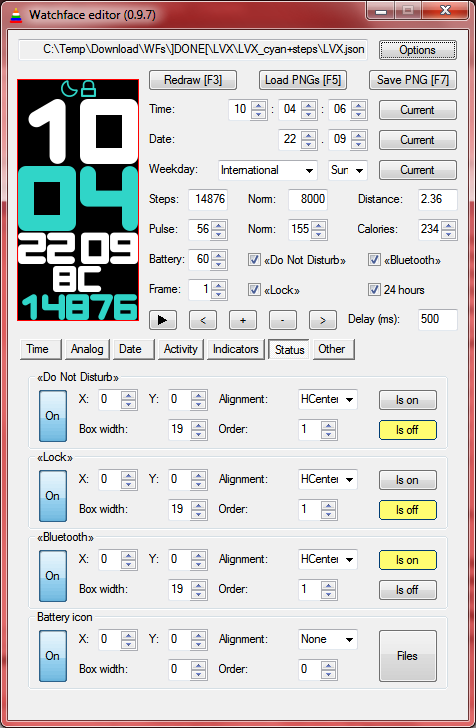This screenshot has width=476, height=728.
Task: Open the Options dialog
Action: click(x=417, y=50)
